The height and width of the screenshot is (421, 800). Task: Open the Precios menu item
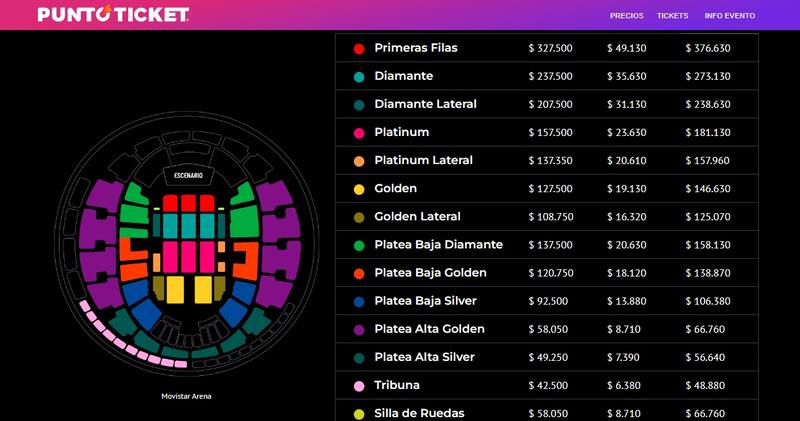[x=626, y=16]
